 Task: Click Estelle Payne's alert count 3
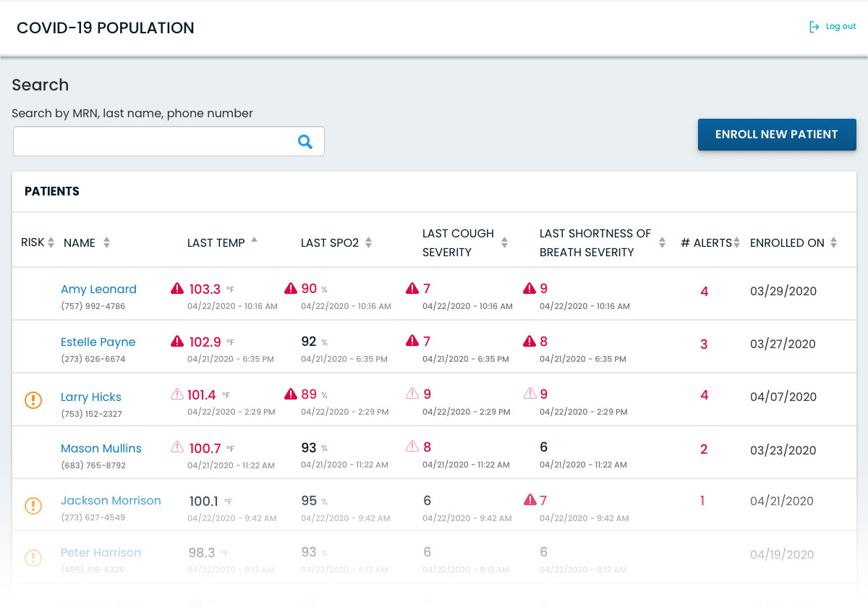click(x=704, y=345)
